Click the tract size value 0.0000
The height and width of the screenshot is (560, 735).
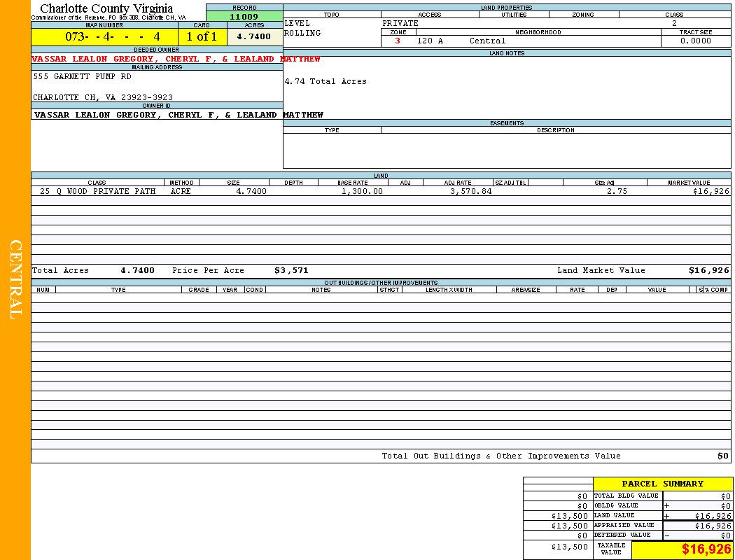(x=695, y=41)
